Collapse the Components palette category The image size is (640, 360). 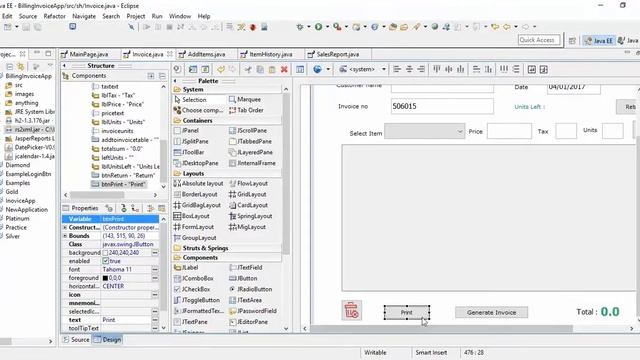(x=227, y=258)
